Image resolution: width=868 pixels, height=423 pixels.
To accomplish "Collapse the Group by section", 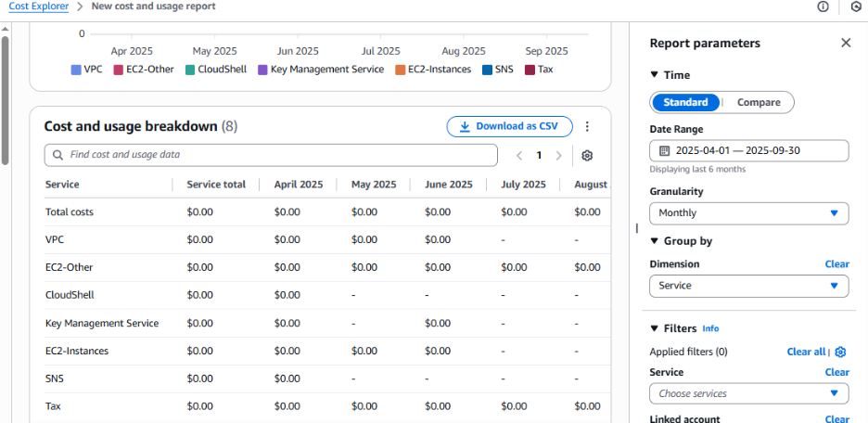I will coord(654,241).
